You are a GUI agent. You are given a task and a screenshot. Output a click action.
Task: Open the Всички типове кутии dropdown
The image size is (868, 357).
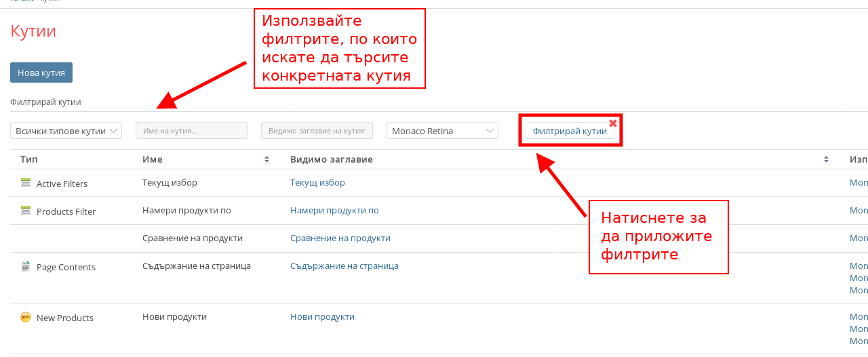click(x=66, y=131)
